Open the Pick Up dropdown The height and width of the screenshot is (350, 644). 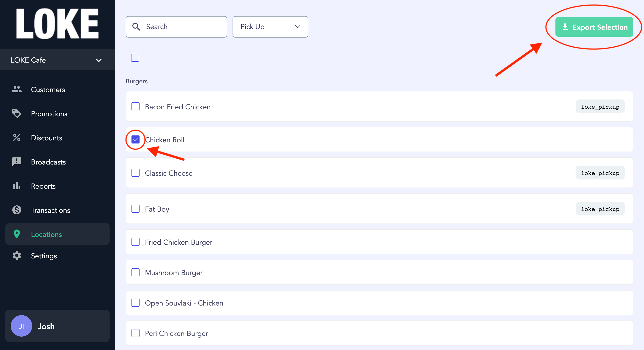click(x=270, y=27)
